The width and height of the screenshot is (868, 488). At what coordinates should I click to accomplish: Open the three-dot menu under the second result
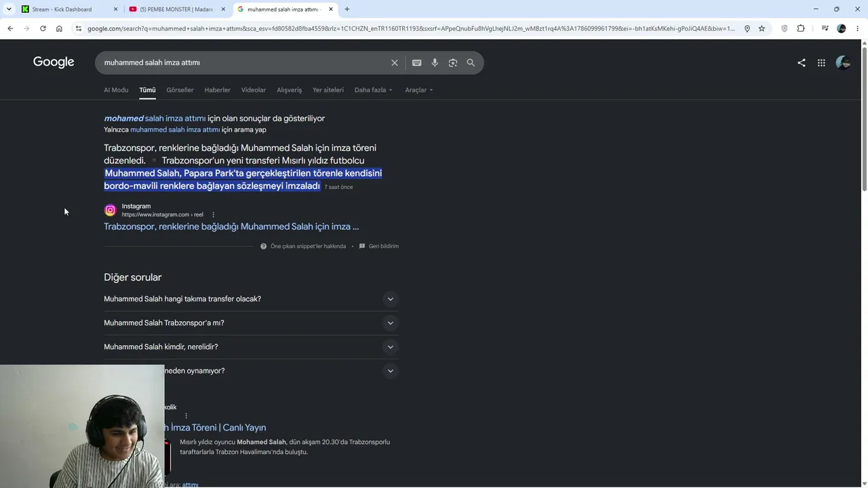186,415
